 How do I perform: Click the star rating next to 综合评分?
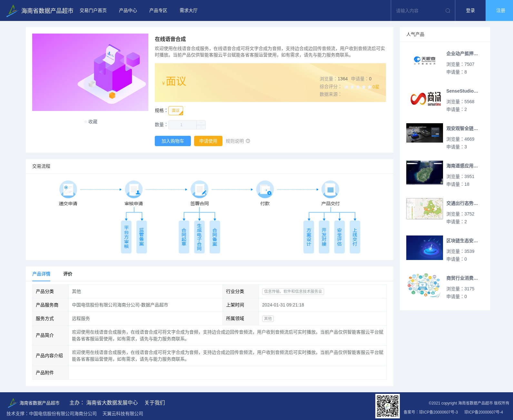click(x=358, y=87)
